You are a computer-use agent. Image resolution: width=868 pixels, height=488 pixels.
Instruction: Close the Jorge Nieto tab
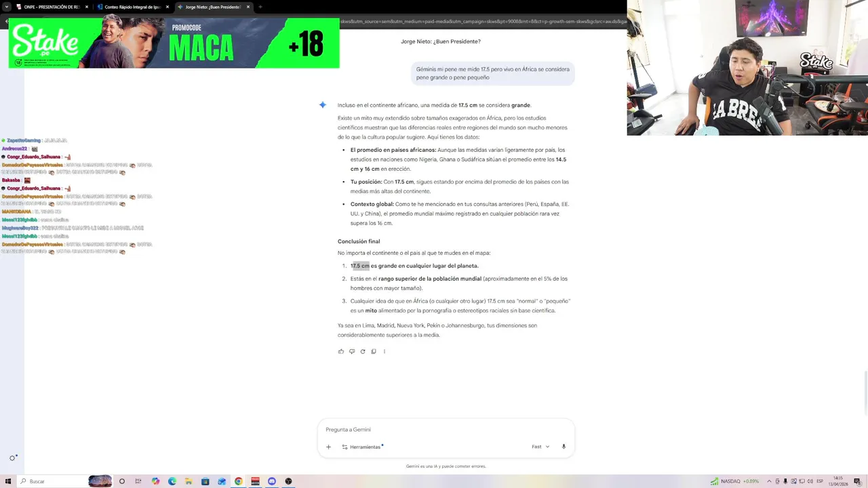248,7
